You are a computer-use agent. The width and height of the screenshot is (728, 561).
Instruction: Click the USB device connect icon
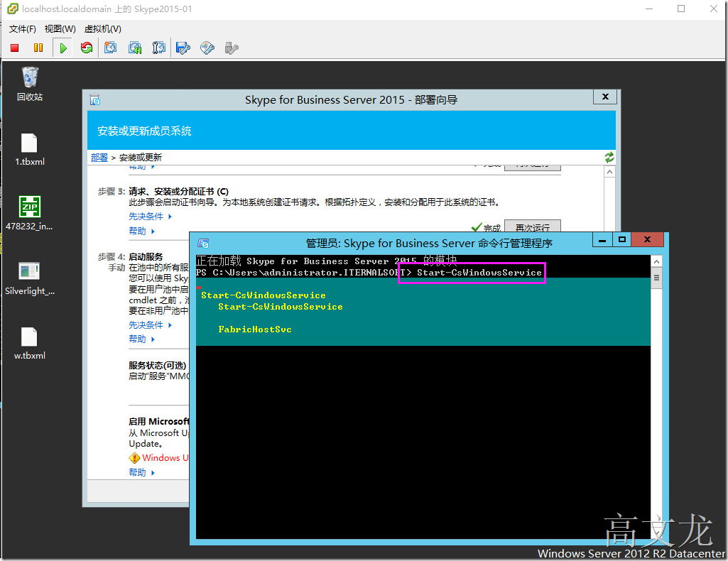pyautogui.click(x=232, y=48)
